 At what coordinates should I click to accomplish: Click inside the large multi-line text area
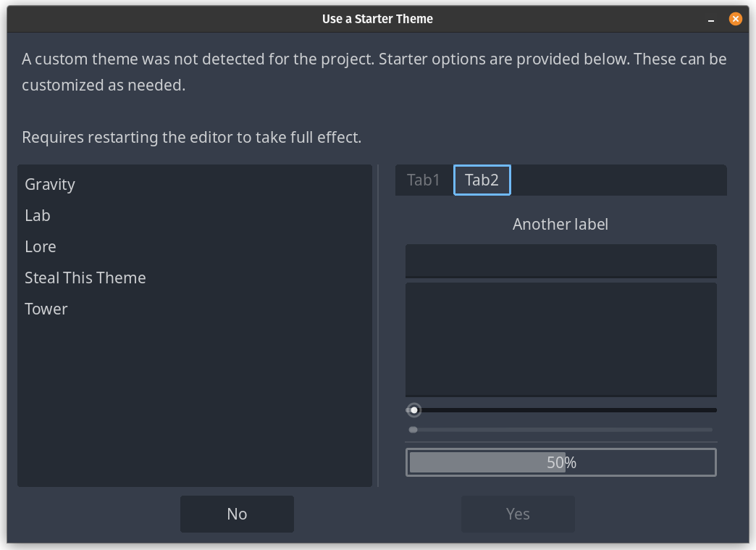(560, 339)
